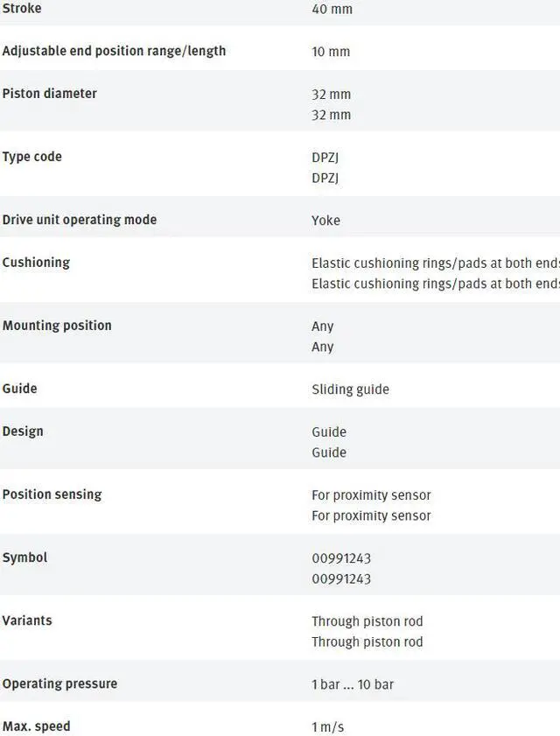Click the Design row label
Viewport: 560px width, 736px height.
(23, 431)
